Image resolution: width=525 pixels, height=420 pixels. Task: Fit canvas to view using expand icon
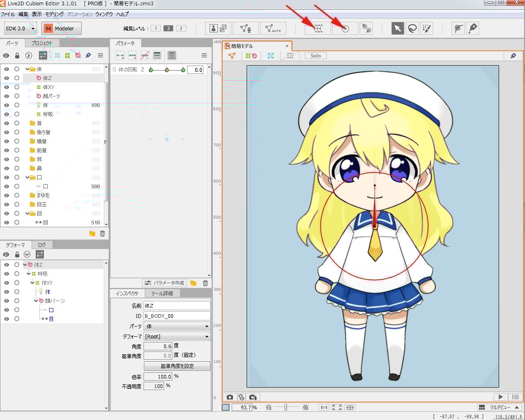[337, 407]
